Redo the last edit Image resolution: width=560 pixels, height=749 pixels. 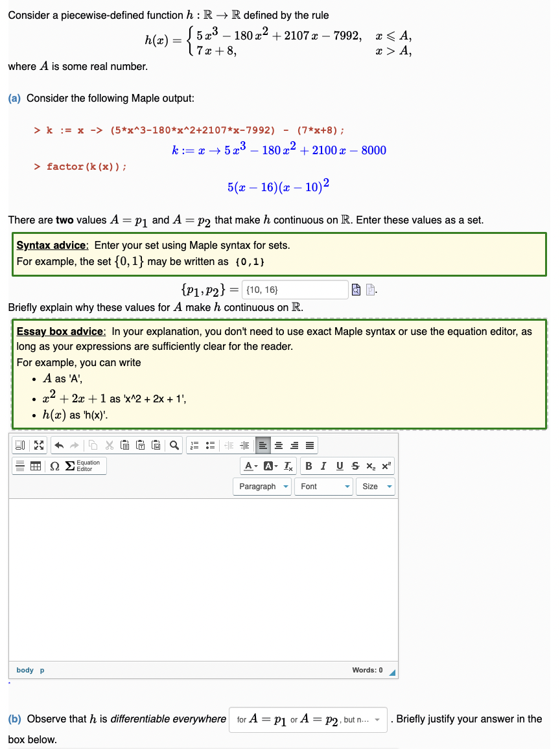click(x=75, y=445)
